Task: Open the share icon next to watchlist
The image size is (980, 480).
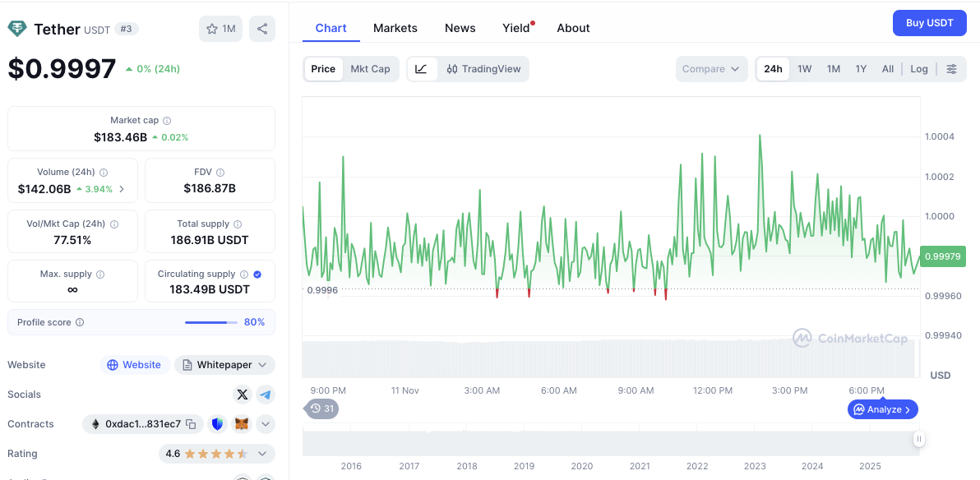Action: [x=261, y=28]
